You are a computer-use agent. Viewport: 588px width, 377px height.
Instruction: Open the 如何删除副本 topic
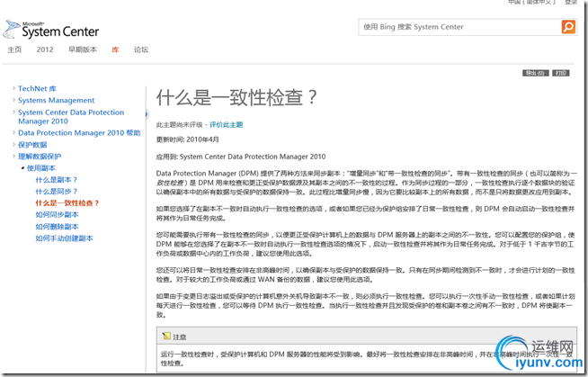click(57, 227)
